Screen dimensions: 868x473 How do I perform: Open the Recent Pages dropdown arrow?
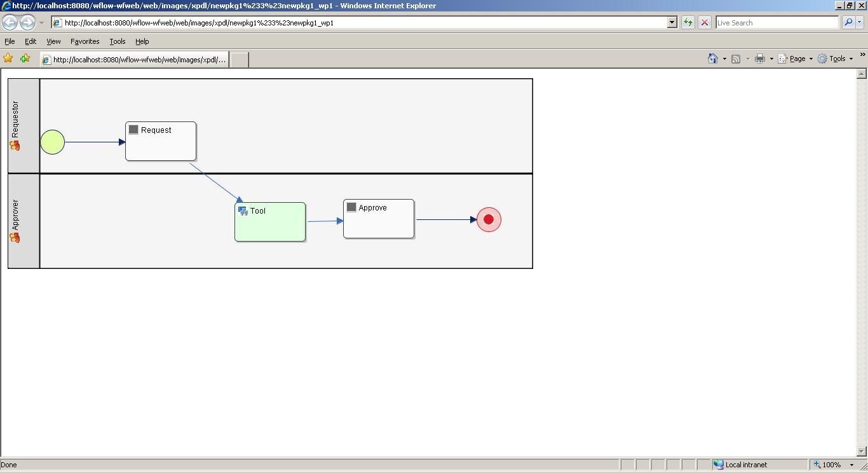coord(41,22)
